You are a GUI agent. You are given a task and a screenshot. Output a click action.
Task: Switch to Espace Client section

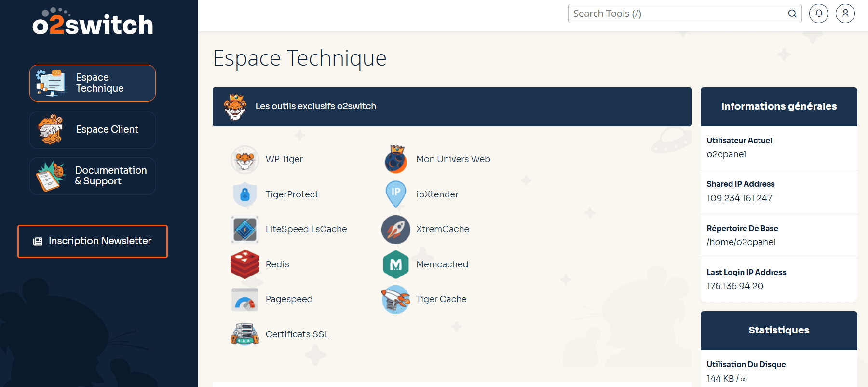[x=93, y=130]
